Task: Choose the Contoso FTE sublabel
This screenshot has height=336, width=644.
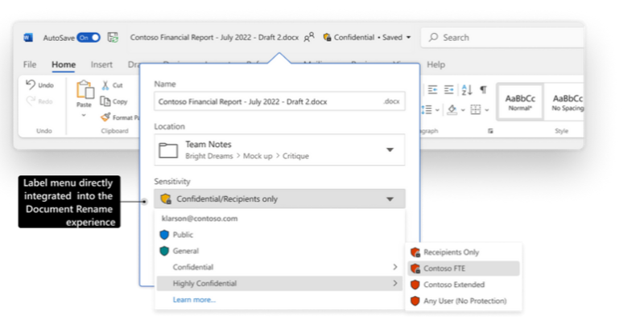Action: 464,268
